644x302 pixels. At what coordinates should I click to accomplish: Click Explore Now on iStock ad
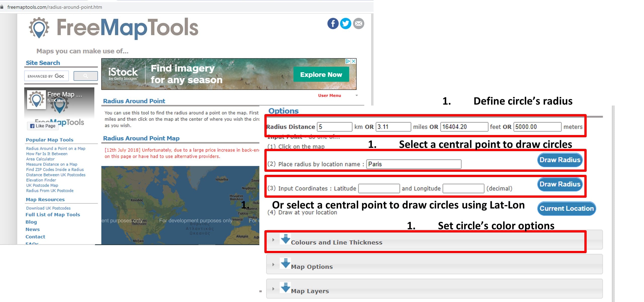[321, 75]
